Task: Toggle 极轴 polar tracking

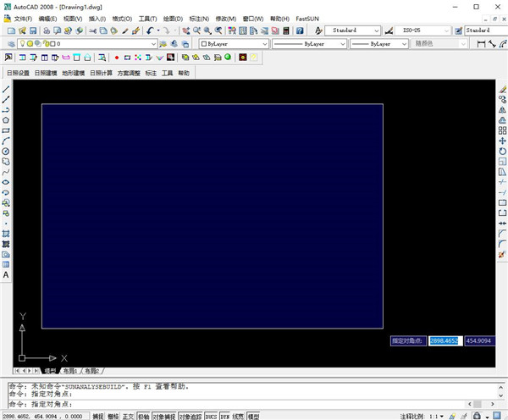Action: [x=144, y=416]
